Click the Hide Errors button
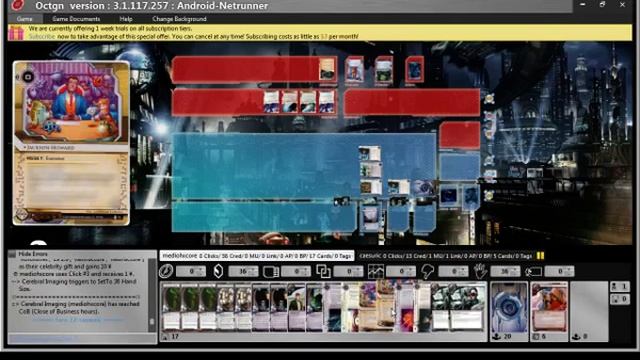The image size is (640, 360). (33, 254)
